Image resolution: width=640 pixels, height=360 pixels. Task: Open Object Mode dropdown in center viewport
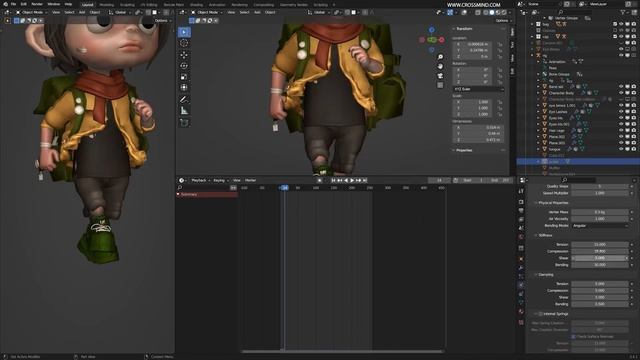coord(207,13)
